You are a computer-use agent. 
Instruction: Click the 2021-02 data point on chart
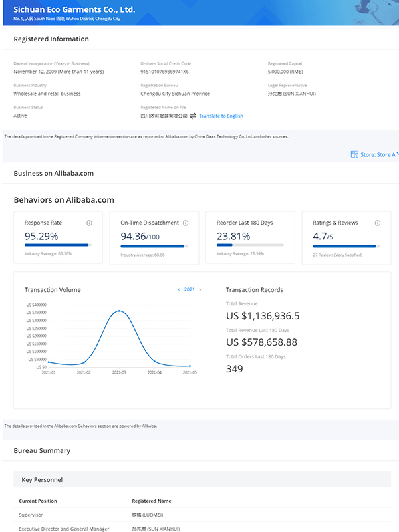tap(84, 363)
